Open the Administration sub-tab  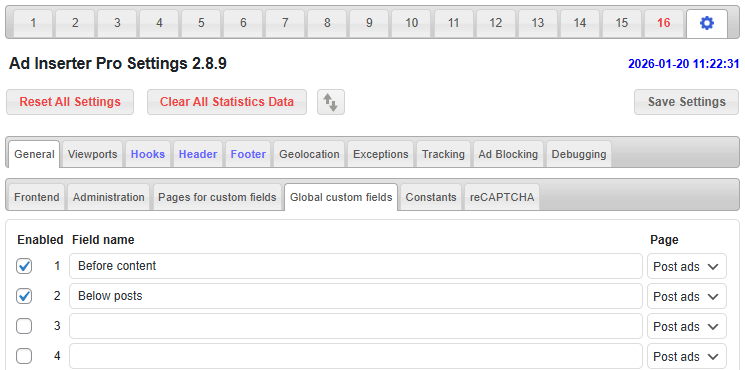coord(109,197)
